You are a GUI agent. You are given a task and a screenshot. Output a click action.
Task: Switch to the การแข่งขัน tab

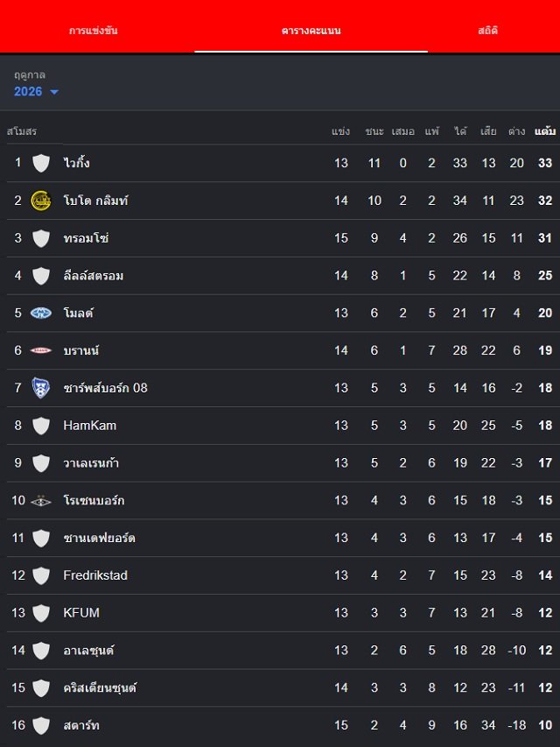tap(94, 31)
